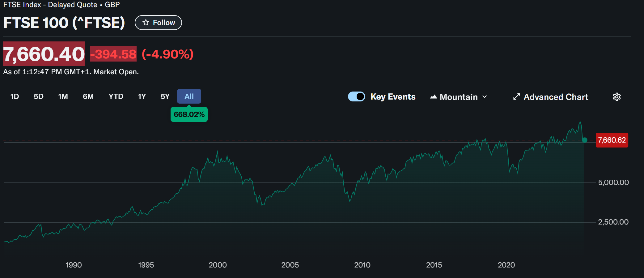The width and height of the screenshot is (644, 278).
Task: Click the 5,000.00 y-axis label
Action: [x=613, y=182]
